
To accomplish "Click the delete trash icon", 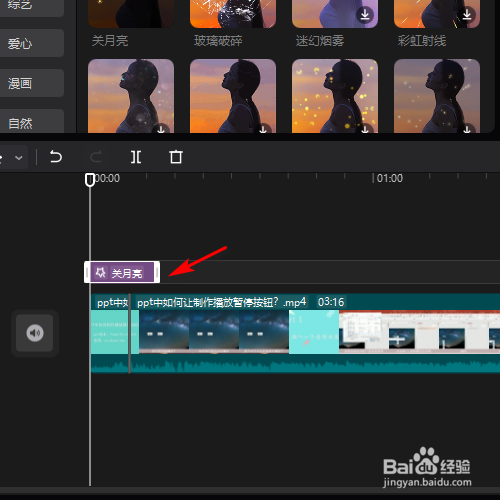I will tap(176, 157).
